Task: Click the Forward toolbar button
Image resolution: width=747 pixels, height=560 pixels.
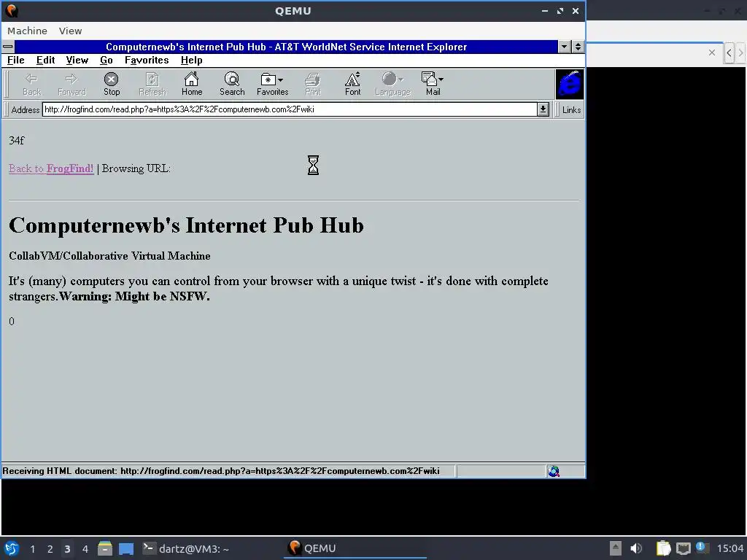Action: 71,85
